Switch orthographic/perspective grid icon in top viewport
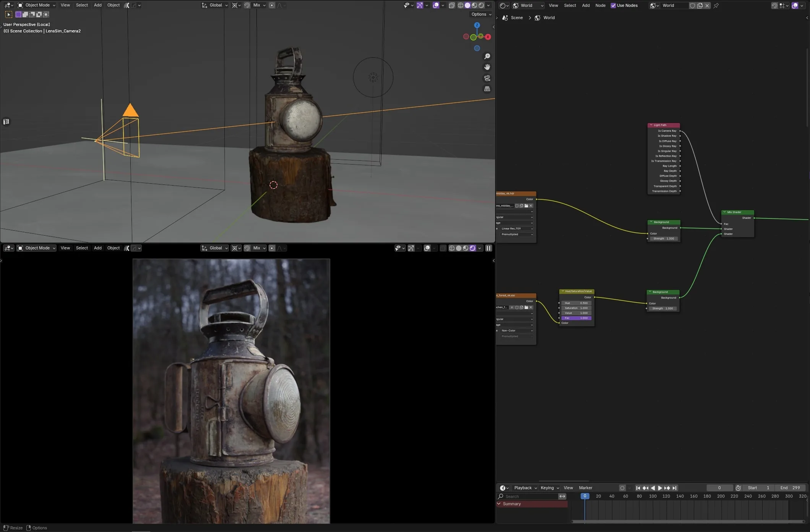Screen dimensions: 810x532 pos(487,89)
